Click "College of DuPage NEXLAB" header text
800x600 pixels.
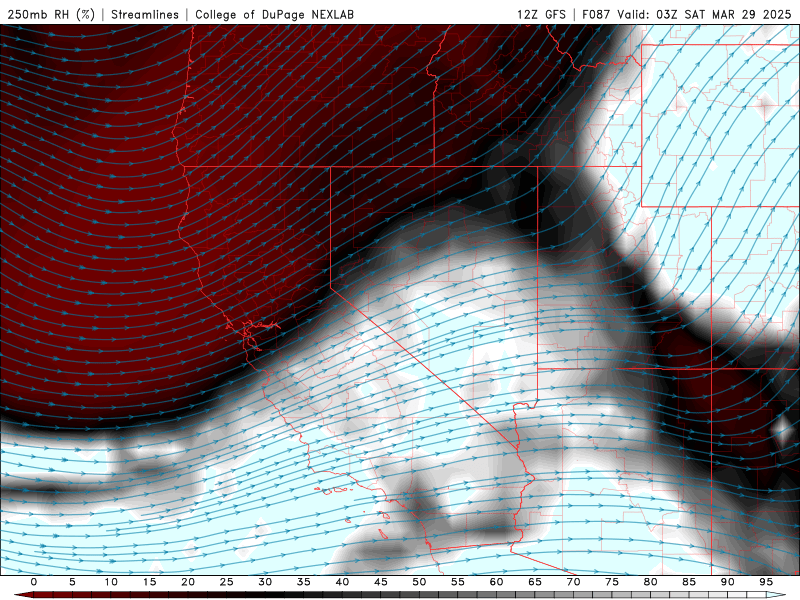(x=274, y=14)
